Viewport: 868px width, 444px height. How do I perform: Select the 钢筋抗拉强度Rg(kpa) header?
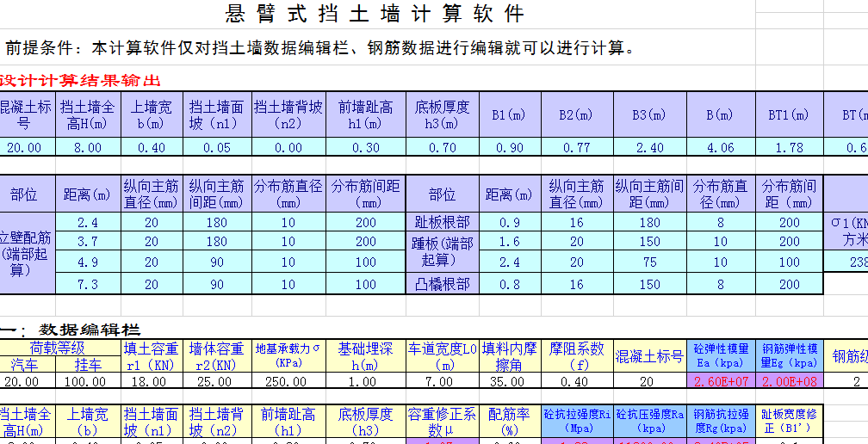(721, 422)
